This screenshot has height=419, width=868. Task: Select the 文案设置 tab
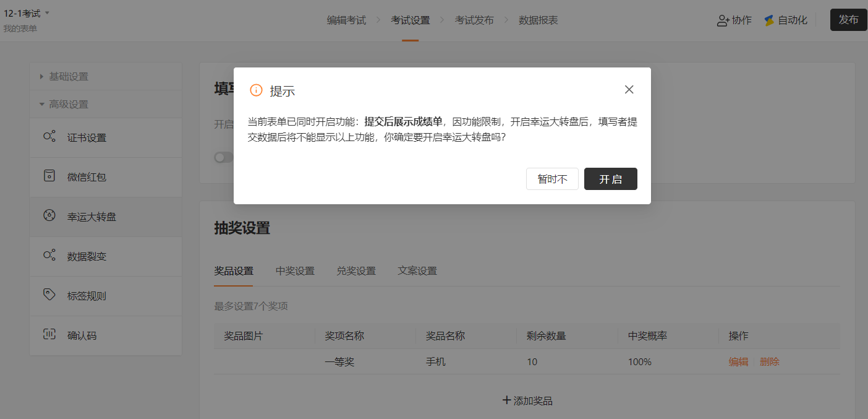click(417, 271)
